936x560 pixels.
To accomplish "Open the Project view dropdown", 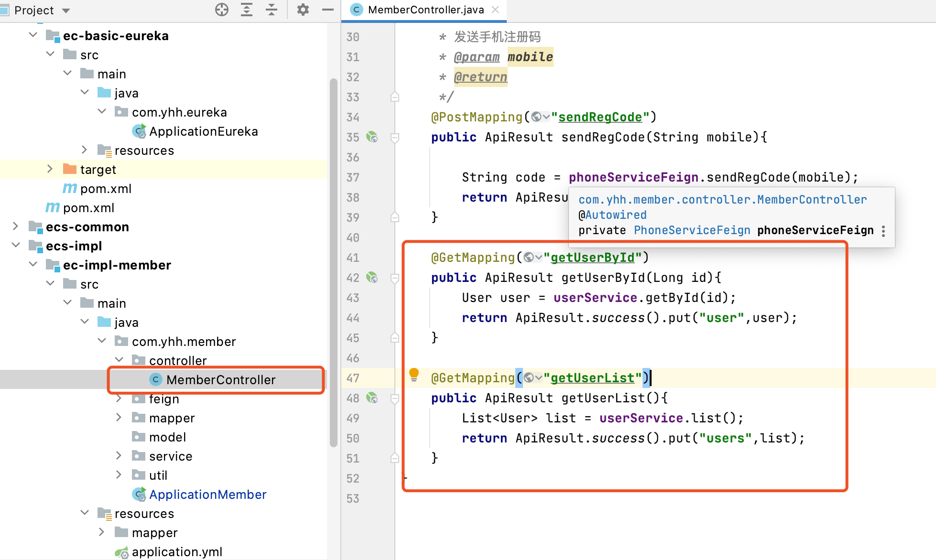I will coord(66,11).
